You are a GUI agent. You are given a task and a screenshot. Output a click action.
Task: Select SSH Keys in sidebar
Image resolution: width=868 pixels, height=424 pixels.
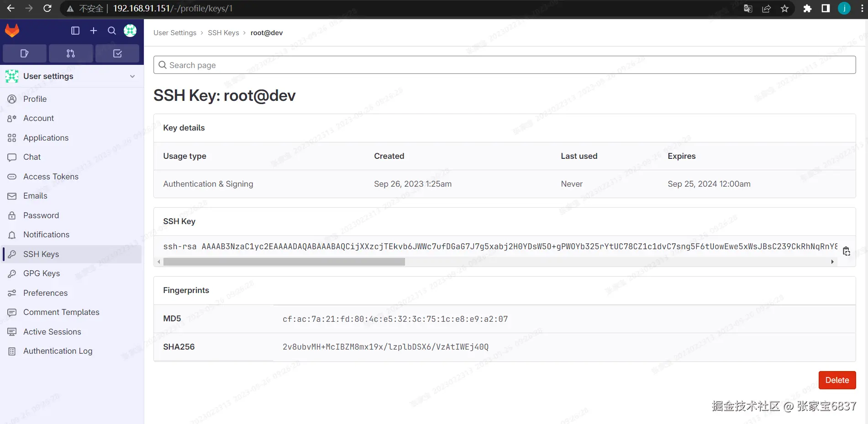72,254
